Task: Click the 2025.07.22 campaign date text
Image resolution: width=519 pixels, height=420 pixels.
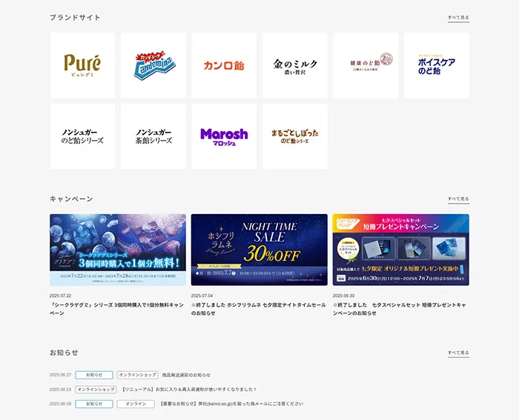Action: pos(61,296)
